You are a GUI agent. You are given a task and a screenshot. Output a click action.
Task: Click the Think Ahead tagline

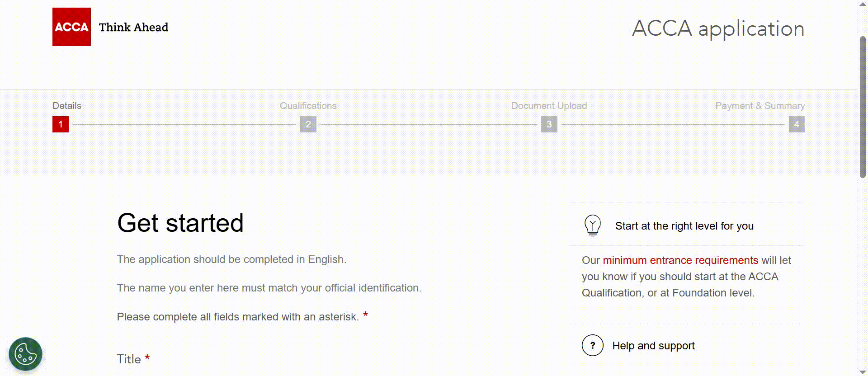coord(133,27)
